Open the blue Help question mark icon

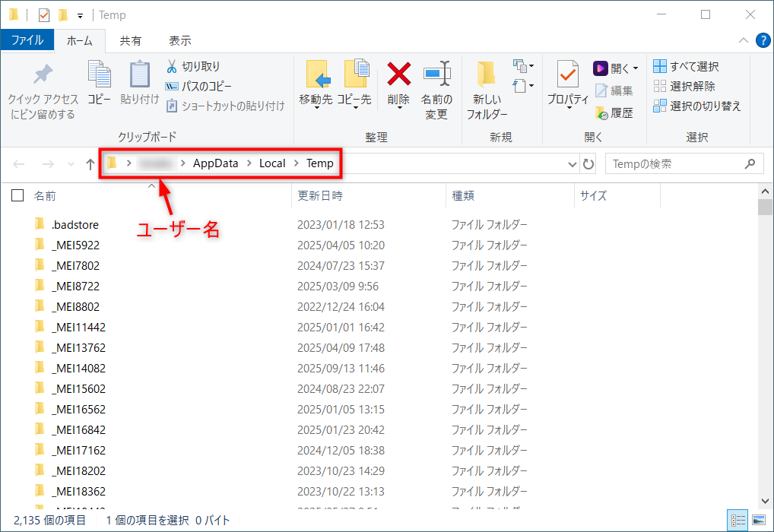(763, 40)
